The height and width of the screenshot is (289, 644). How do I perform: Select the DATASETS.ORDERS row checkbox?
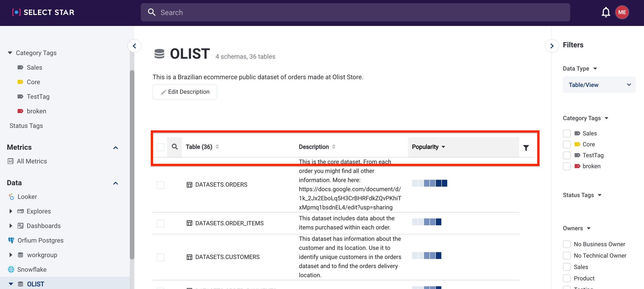160,185
